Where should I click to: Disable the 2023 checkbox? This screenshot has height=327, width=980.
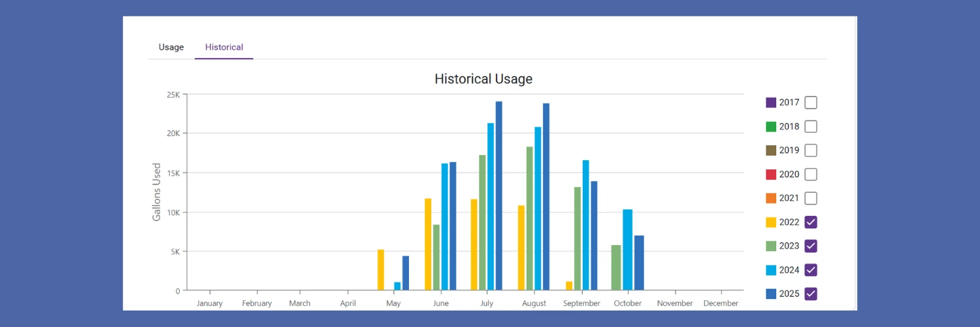pyautogui.click(x=811, y=246)
